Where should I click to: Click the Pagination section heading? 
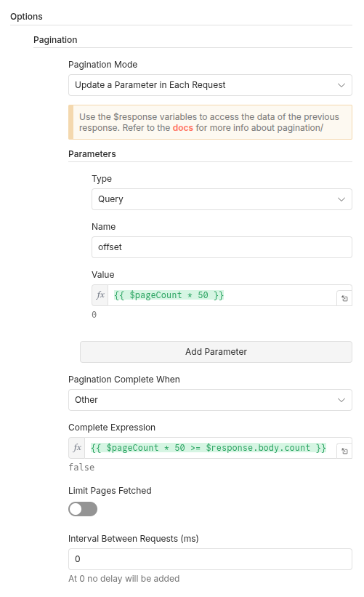point(55,40)
